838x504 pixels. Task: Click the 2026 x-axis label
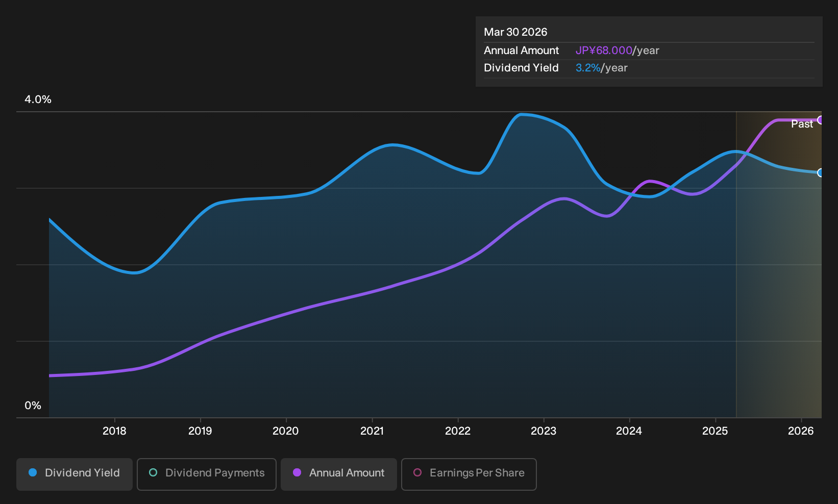click(801, 431)
